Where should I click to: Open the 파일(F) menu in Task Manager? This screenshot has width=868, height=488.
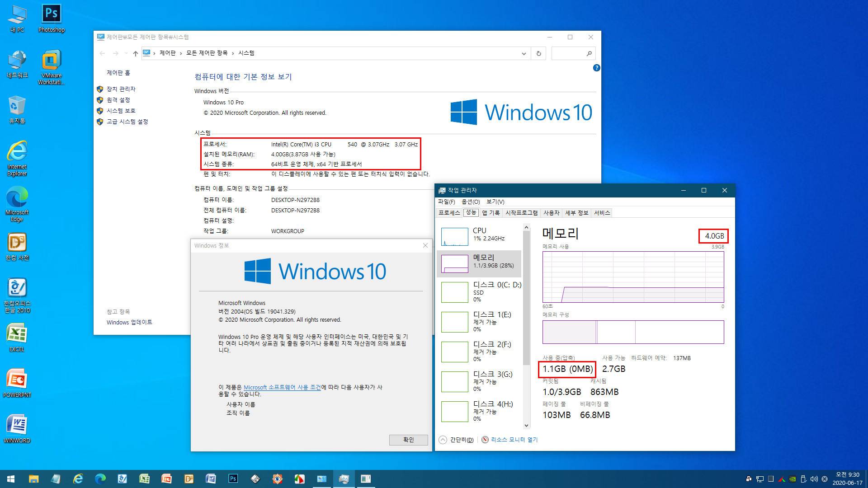(x=446, y=202)
